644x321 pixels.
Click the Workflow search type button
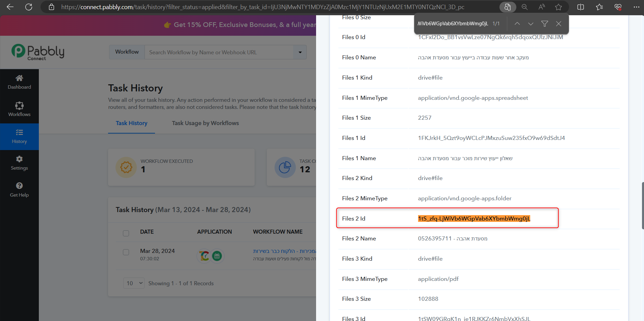click(127, 52)
